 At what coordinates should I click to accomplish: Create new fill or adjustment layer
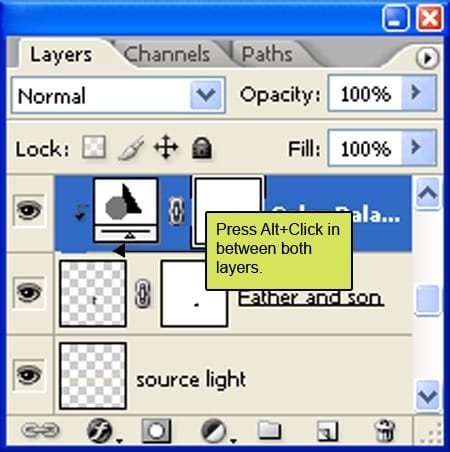(216, 431)
